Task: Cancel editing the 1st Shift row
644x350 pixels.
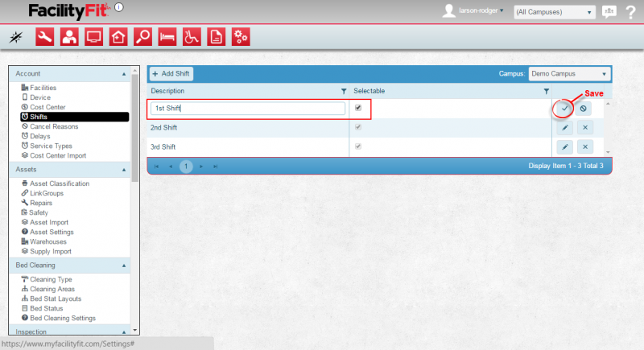Action: pos(583,109)
